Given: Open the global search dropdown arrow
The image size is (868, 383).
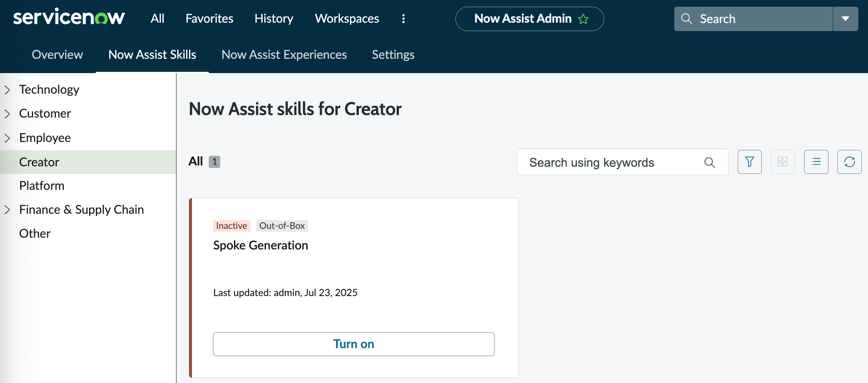Looking at the screenshot, I should click(845, 19).
